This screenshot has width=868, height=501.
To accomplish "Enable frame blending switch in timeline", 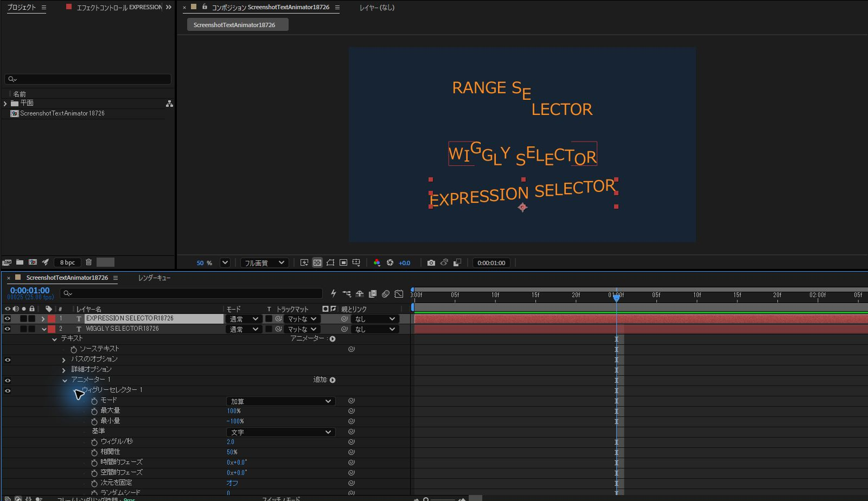I will 373,294.
